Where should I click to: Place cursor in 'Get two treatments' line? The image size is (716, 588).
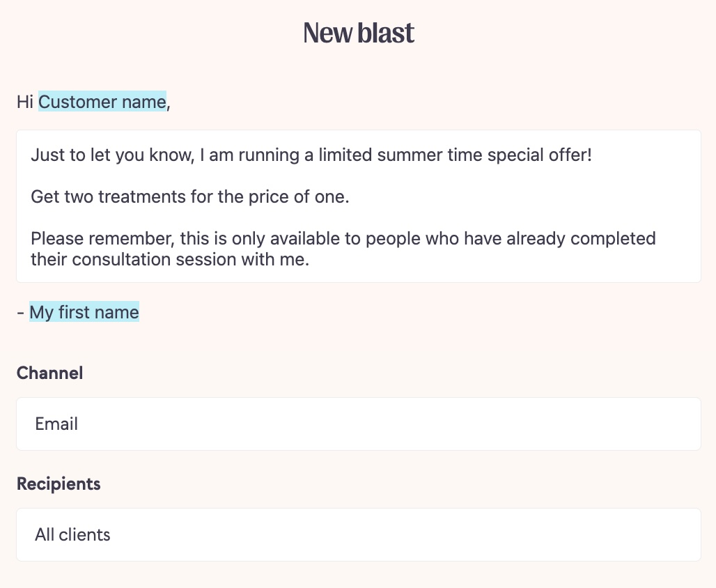point(190,197)
